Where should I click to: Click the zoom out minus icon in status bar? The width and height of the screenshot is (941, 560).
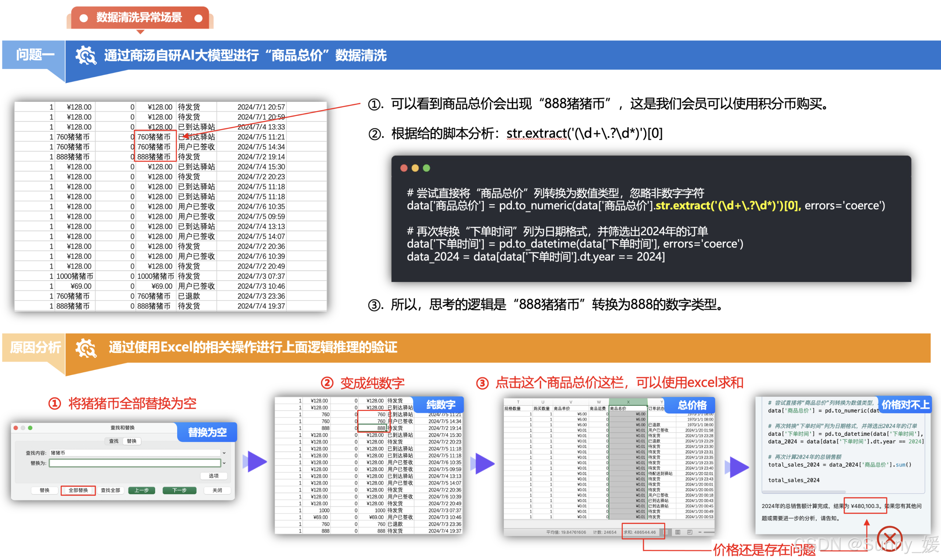tap(701, 533)
